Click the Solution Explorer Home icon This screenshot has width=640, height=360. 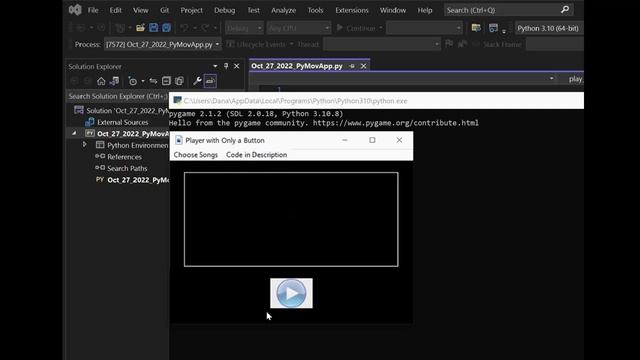click(101, 81)
